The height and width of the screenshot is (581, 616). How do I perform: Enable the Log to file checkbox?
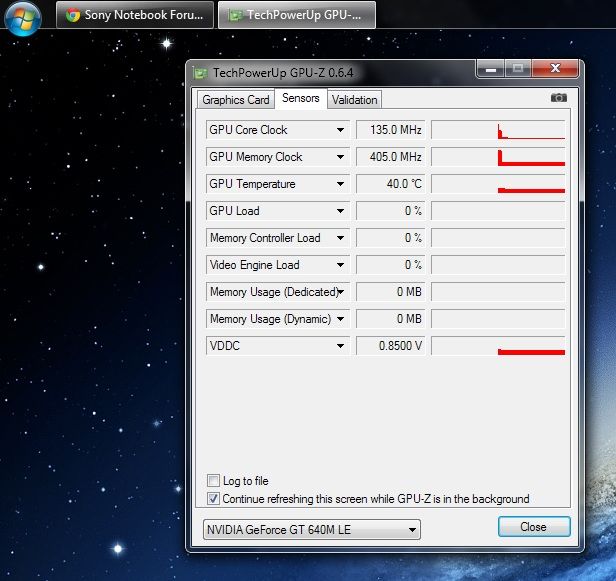pyautogui.click(x=213, y=480)
